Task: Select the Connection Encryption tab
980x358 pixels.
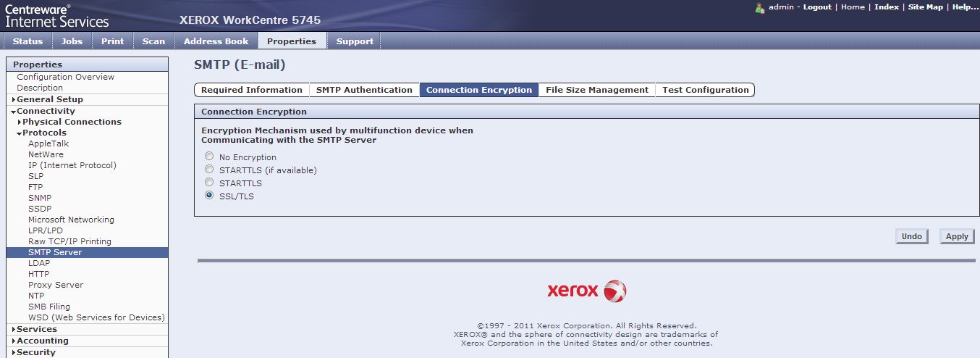Action: (479, 90)
